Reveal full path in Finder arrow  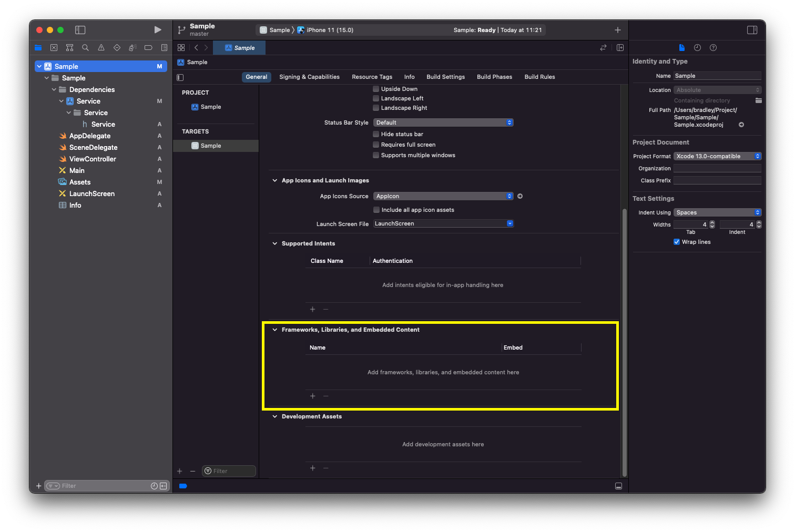tap(741, 125)
